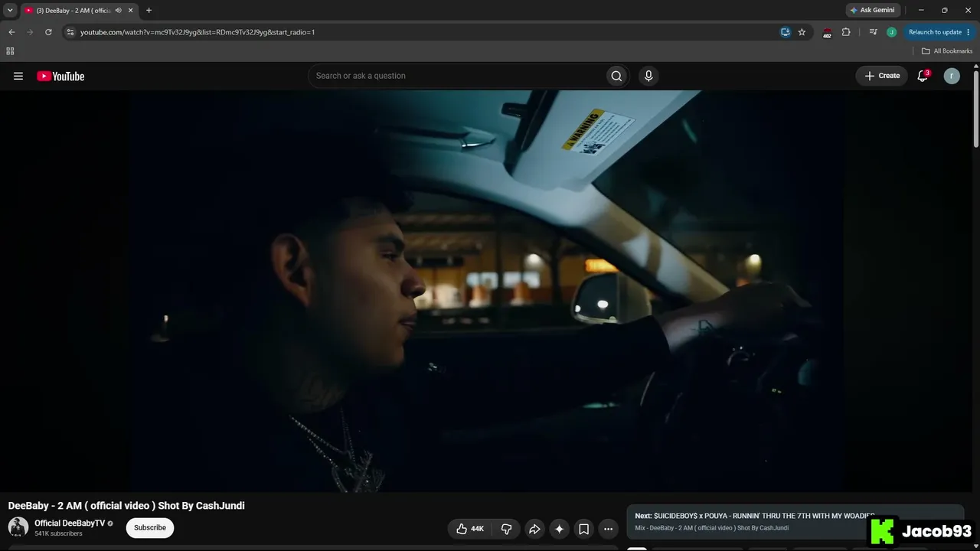Click the search magnifier button
Image resolution: width=980 pixels, height=551 pixels.
tap(616, 76)
